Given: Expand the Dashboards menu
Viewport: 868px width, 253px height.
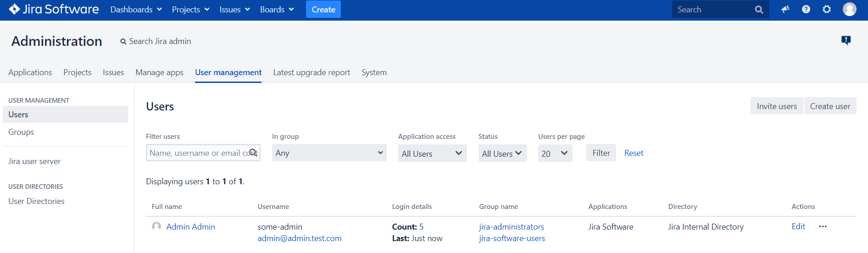Looking at the screenshot, I should 136,10.
